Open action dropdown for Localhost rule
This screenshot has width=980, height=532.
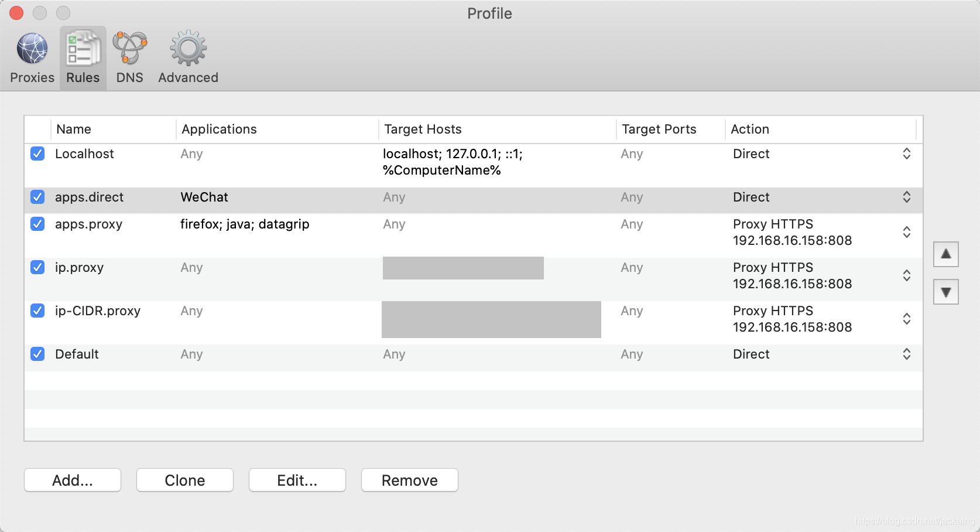click(x=906, y=154)
